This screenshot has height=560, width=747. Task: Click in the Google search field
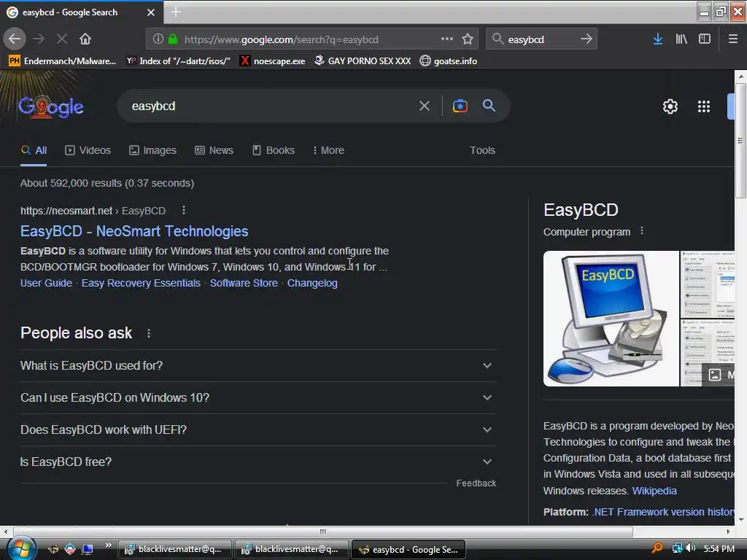[x=271, y=106]
